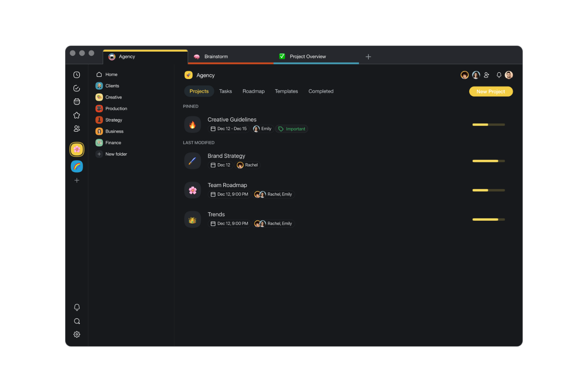Switch to the Brainstorm tab
This screenshot has width=588, height=392.
[x=216, y=56]
